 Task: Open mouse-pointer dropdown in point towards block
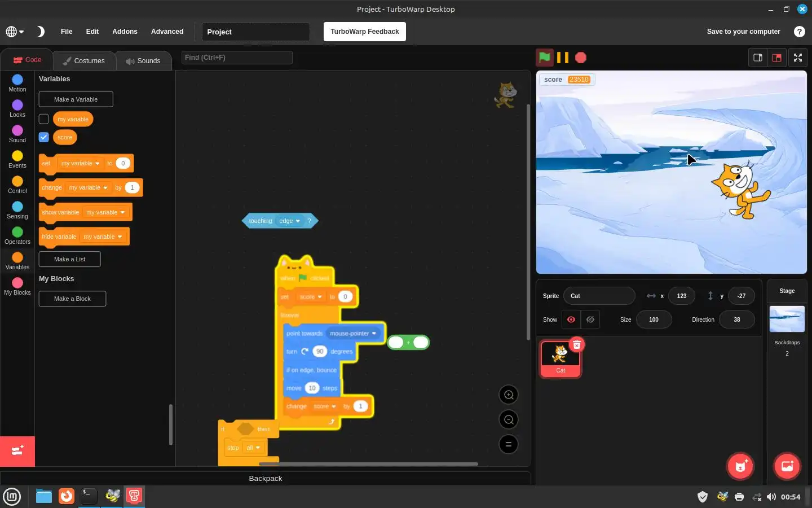(353, 333)
